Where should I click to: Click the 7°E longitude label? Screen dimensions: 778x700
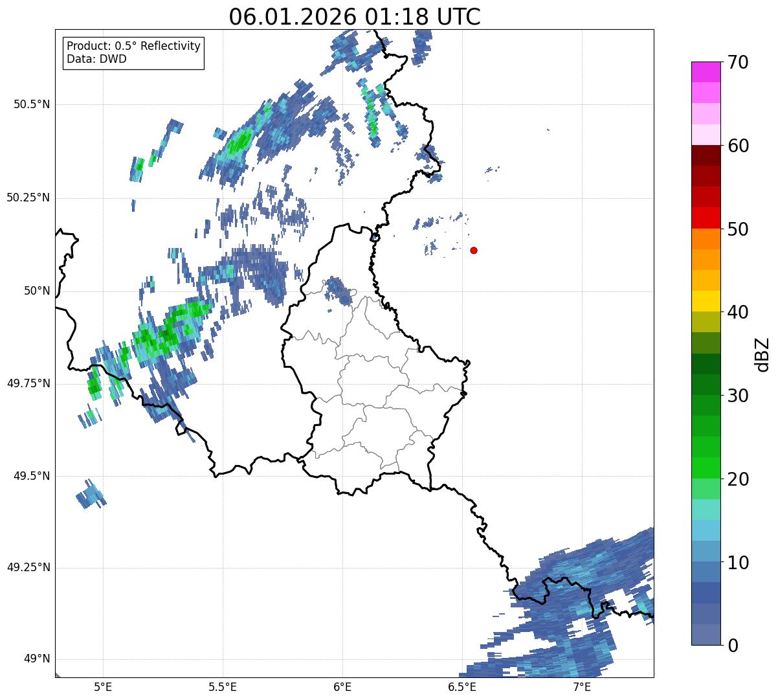click(582, 686)
